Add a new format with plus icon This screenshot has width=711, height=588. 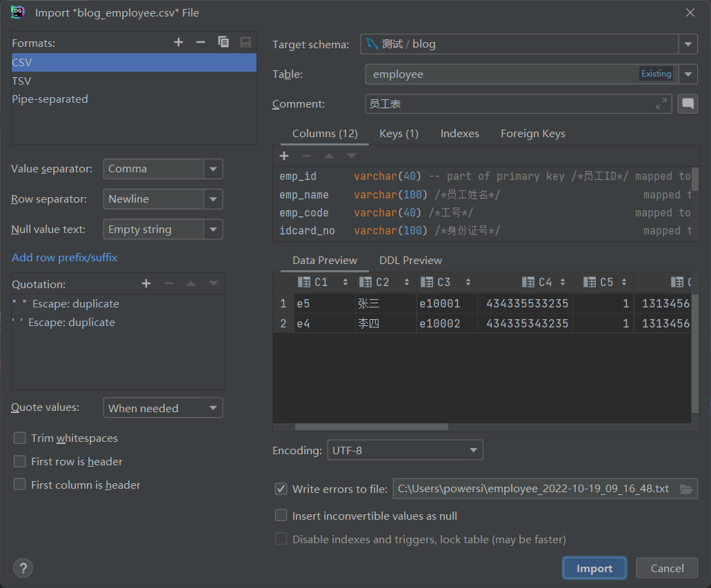pyautogui.click(x=179, y=42)
